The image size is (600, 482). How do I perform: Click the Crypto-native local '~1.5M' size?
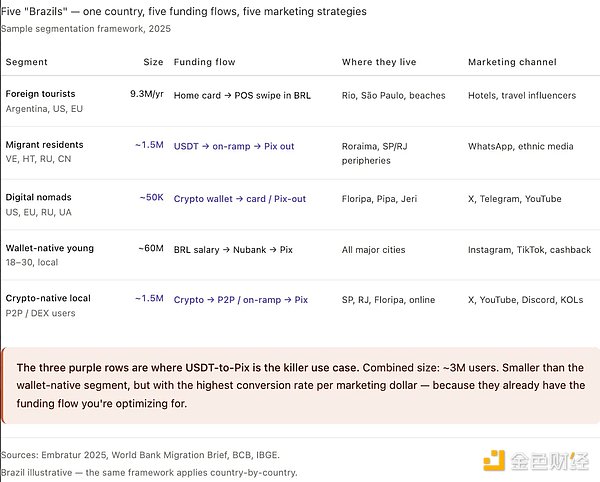pos(149,298)
